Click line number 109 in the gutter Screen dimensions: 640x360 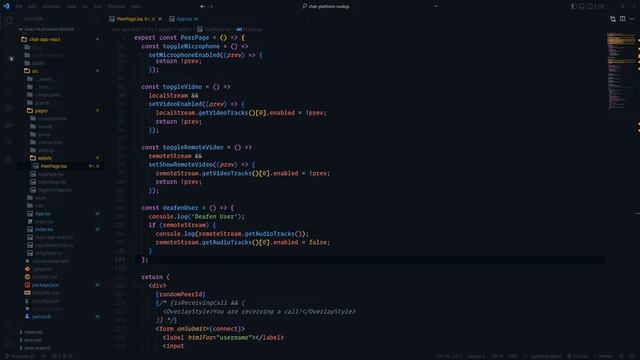point(120,260)
